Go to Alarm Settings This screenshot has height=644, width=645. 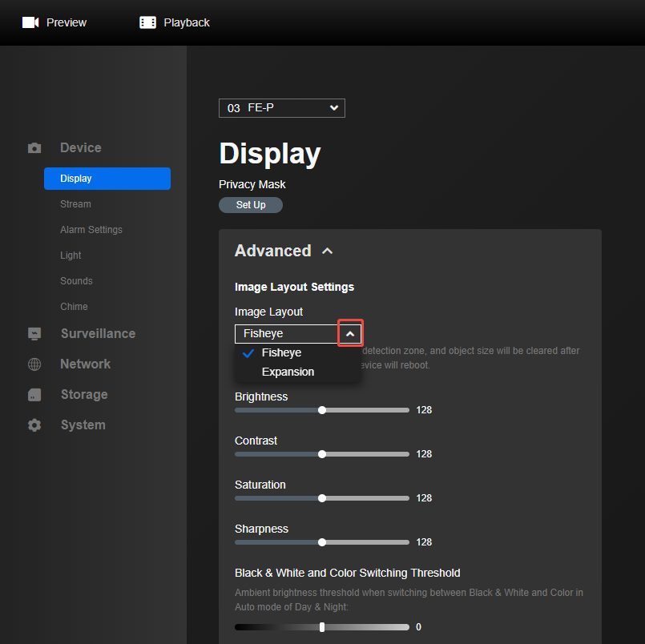coord(91,229)
